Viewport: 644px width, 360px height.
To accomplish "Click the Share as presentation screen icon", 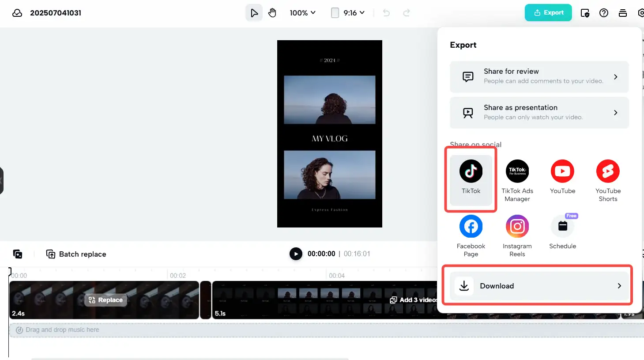I will (x=468, y=113).
